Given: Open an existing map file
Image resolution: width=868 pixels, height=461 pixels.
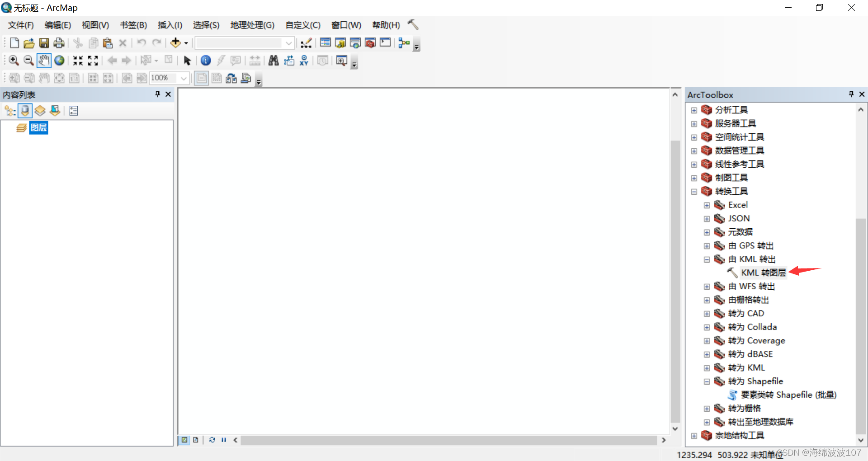Looking at the screenshot, I should pyautogui.click(x=29, y=43).
